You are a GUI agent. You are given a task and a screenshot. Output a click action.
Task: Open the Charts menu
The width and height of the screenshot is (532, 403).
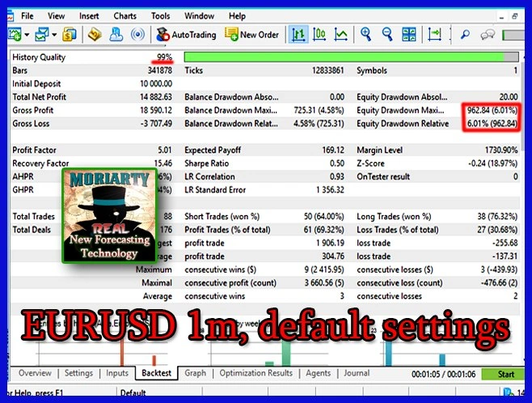125,15
